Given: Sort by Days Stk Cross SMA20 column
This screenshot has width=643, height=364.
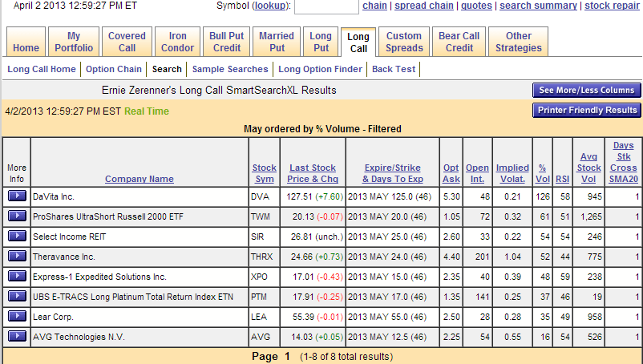Looking at the screenshot, I should tap(623, 162).
